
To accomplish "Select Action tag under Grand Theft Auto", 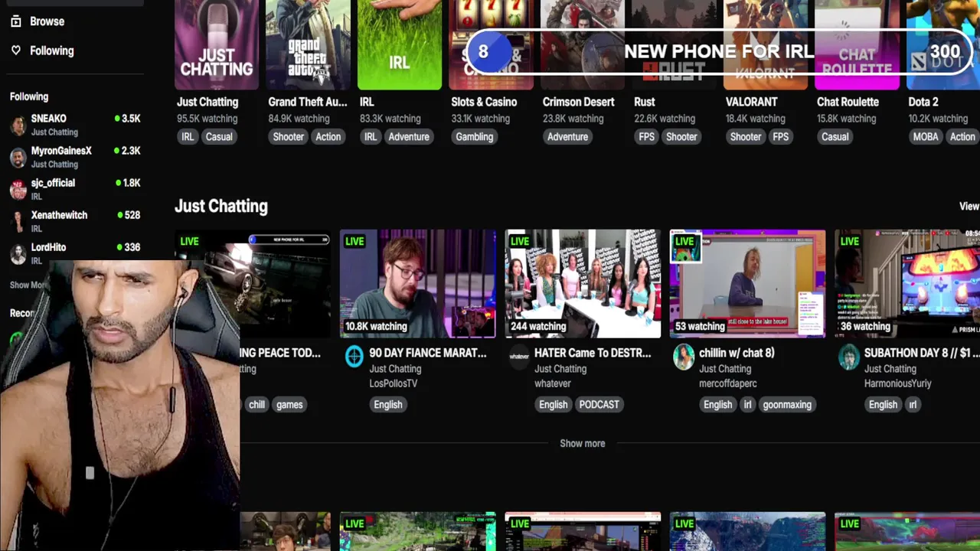I will pos(328,137).
